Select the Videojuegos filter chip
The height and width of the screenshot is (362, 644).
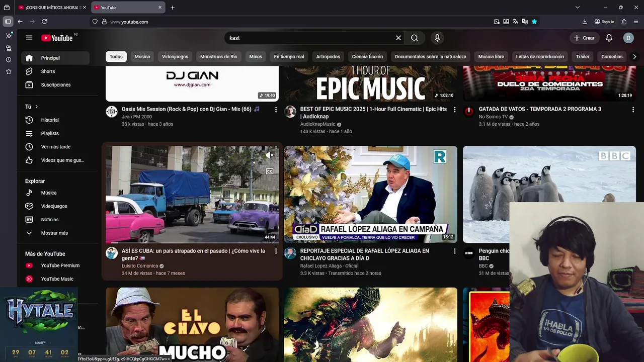tap(175, 57)
